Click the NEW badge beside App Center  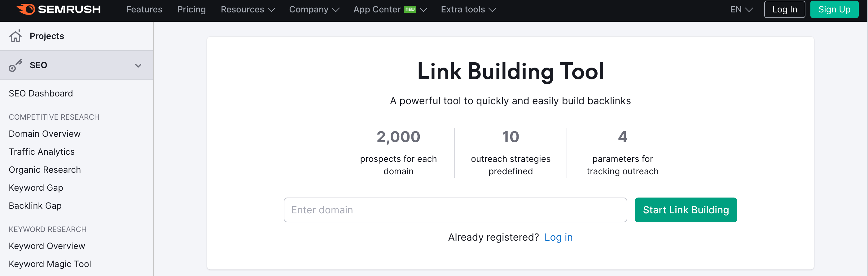(x=410, y=9)
